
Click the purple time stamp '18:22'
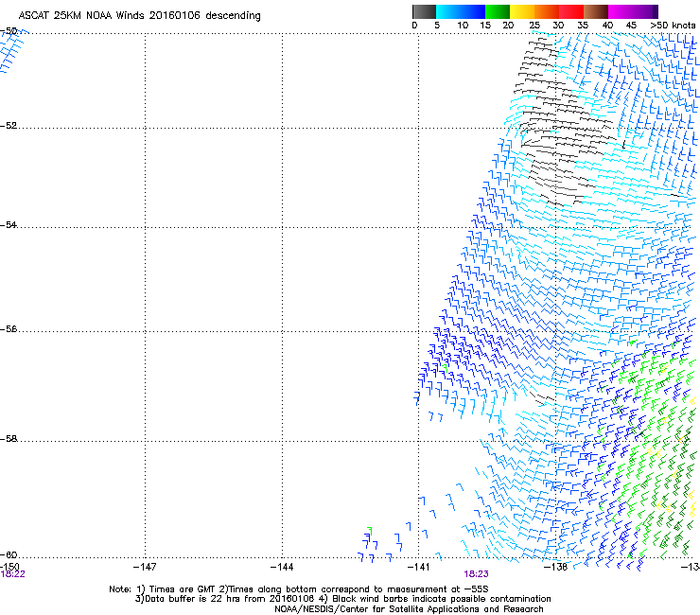(x=12, y=574)
